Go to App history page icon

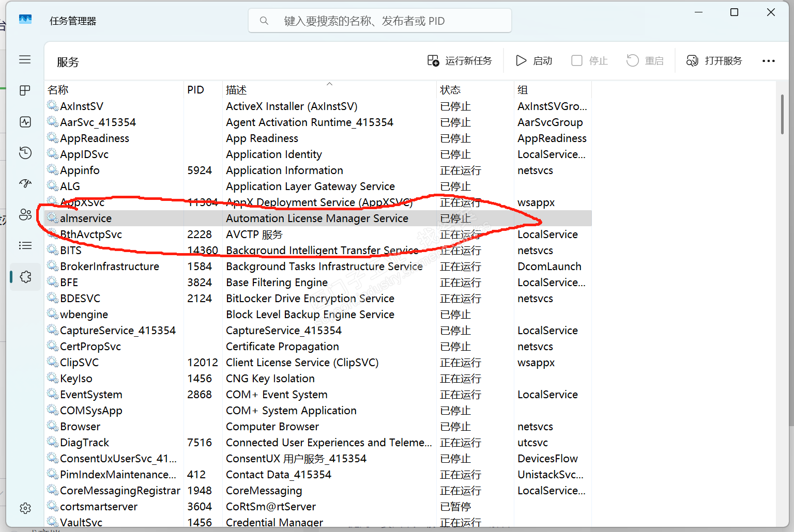pyautogui.click(x=25, y=153)
